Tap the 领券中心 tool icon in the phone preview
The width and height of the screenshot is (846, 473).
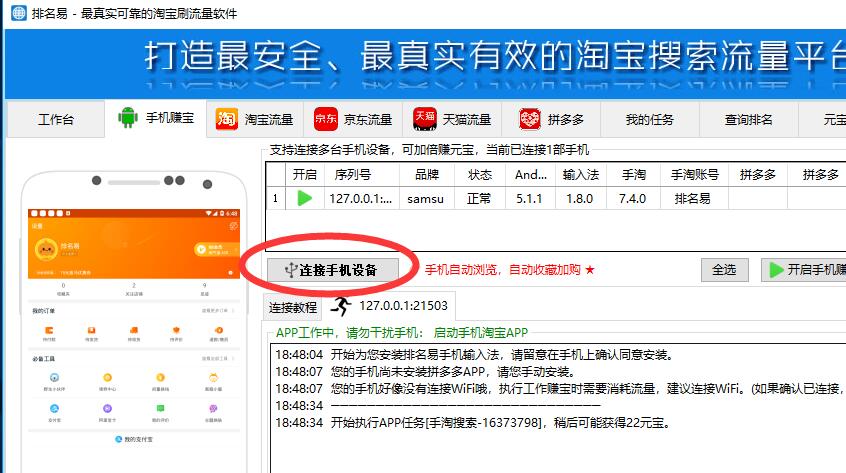[107, 378]
